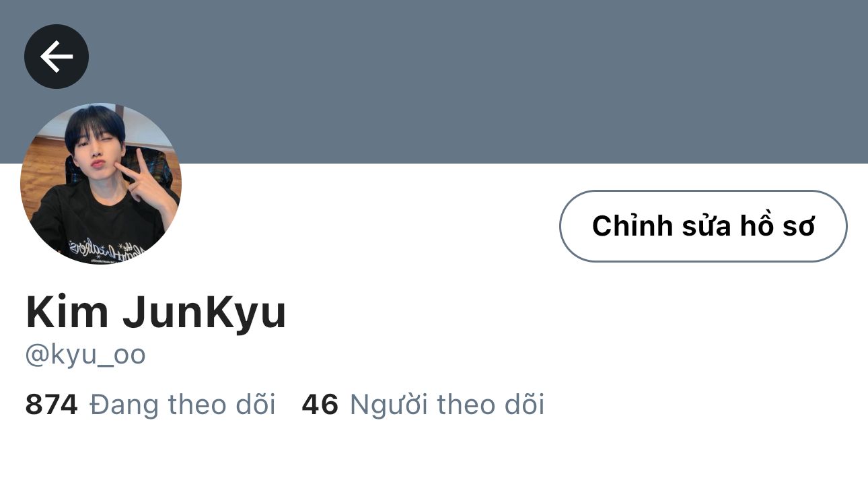Viewport: 868px width, 480px height.
Task: Tap the avatar of person making peace sign
Action: (101, 184)
